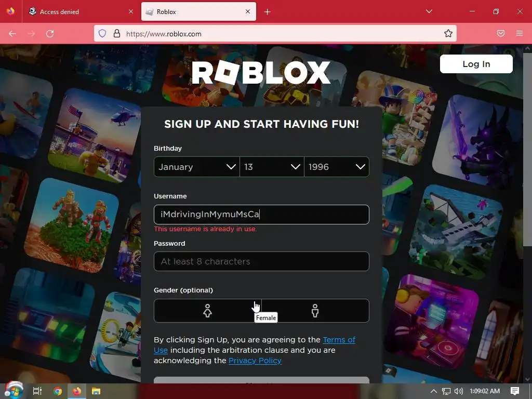Show hidden system tray icons
532x399 pixels.
click(434, 391)
